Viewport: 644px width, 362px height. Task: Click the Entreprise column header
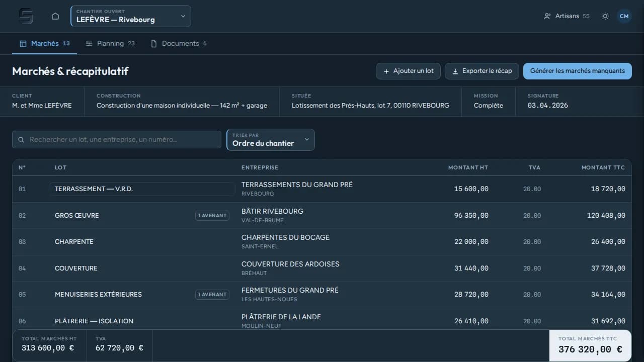[x=260, y=167]
